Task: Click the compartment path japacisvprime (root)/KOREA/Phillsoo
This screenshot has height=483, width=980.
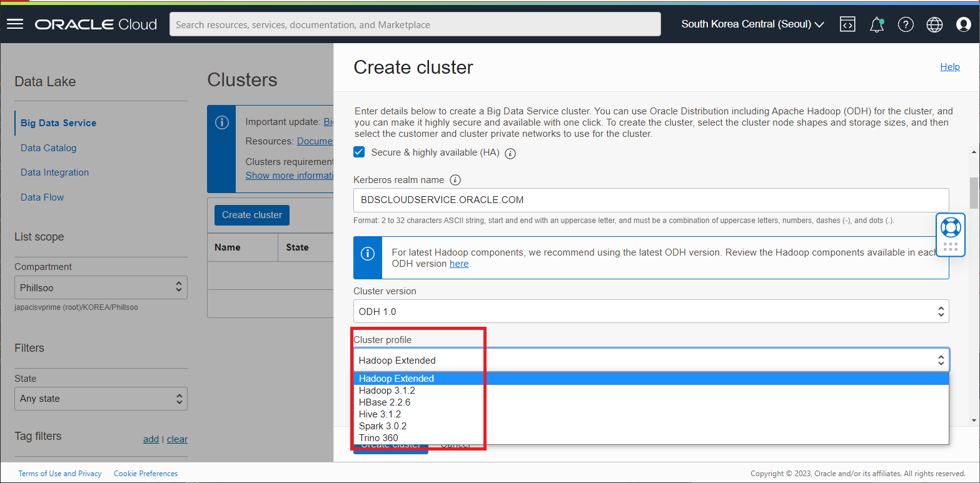Action: pos(76,307)
